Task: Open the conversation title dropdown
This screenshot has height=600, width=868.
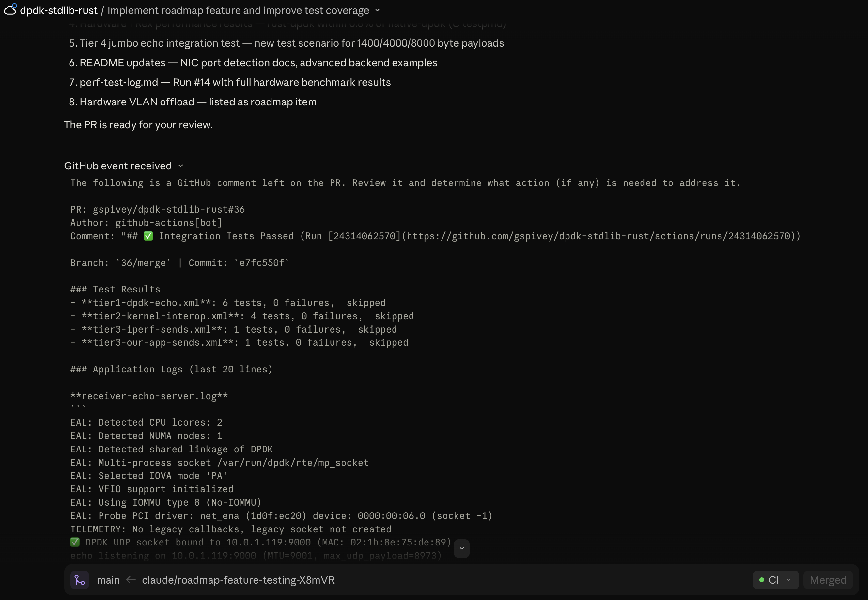Action: point(377,10)
